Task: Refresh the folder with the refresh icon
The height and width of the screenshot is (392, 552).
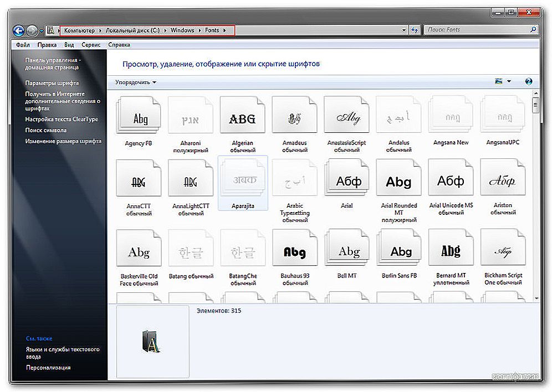Action: [415, 30]
